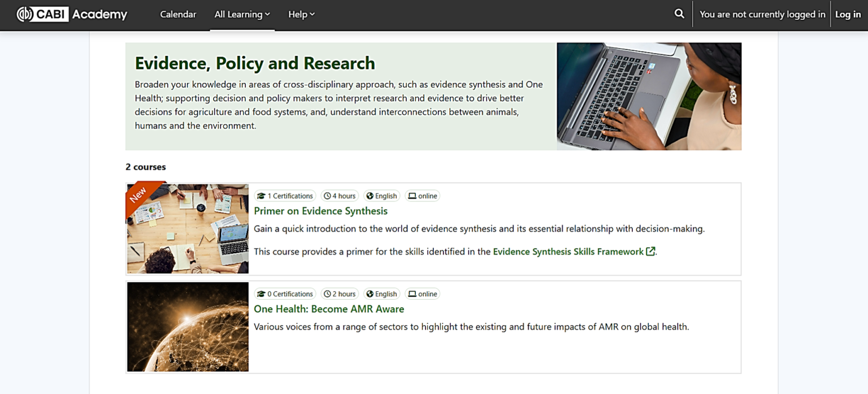Viewport: 868px width, 394px height.
Task: Click the online badge on AMR course
Action: click(x=422, y=293)
